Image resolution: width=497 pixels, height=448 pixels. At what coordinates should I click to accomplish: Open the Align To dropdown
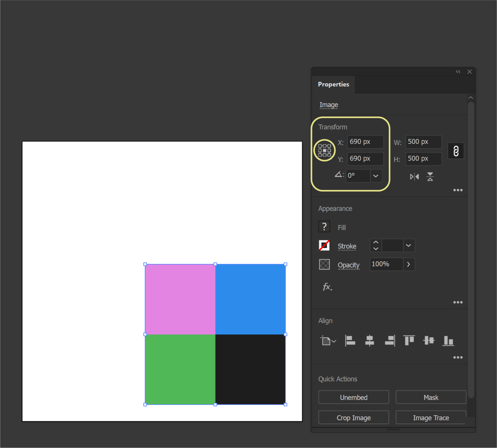(328, 341)
